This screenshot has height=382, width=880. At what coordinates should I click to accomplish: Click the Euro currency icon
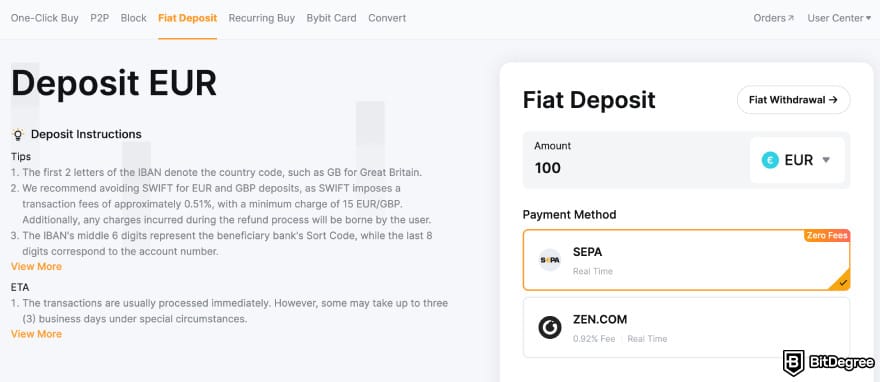tap(770, 160)
